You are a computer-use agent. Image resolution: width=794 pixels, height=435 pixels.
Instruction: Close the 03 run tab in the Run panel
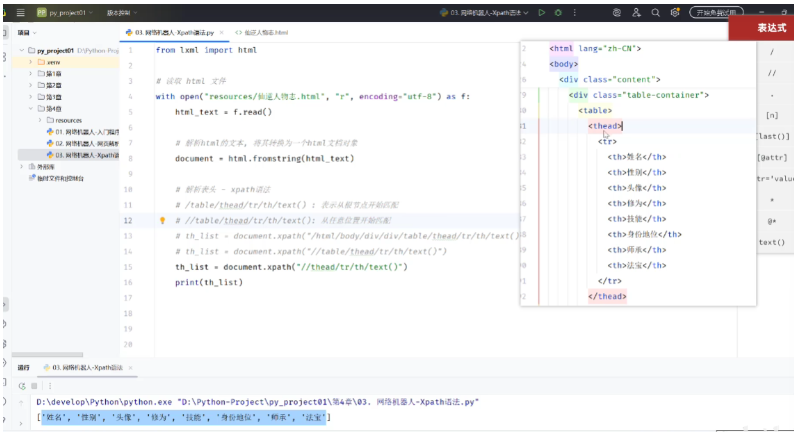coord(130,368)
